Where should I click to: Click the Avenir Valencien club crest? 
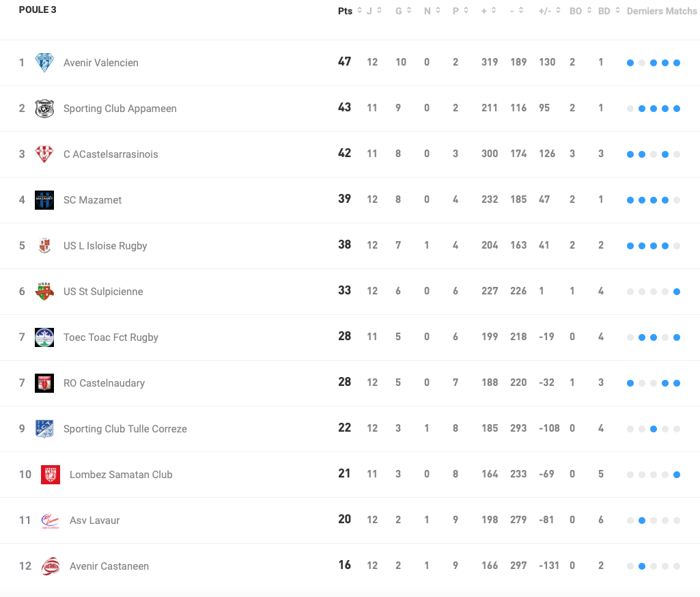(44, 62)
